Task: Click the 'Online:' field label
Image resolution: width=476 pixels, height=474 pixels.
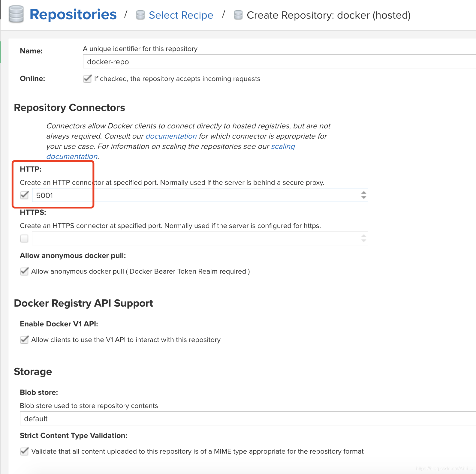Action: pyautogui.click(x=32, y=79)
